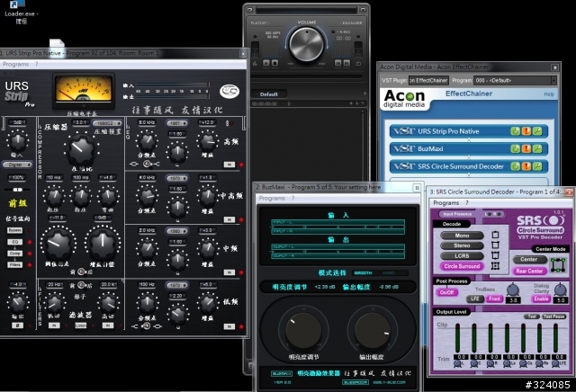Skip to next track in the media player
This screenshot has height=392, width=576.
click(346, 63)
